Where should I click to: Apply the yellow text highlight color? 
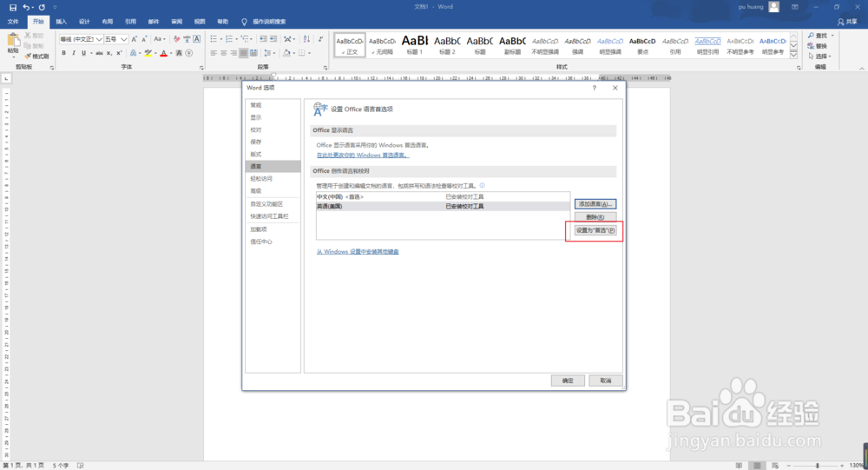pos(148,53)
